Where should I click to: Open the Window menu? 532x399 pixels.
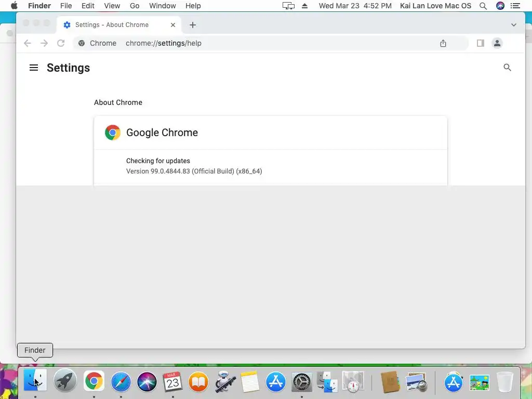tap(163, 6)
